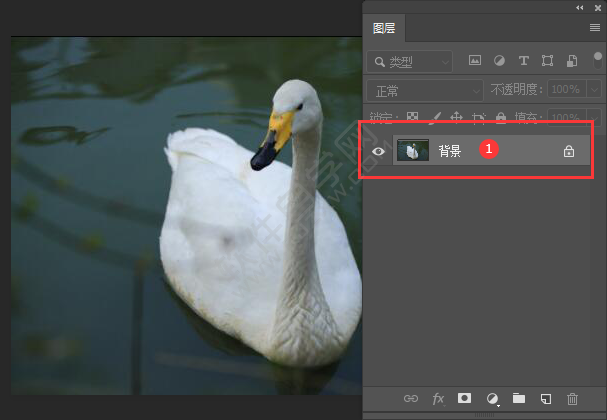Image resolution: width=607 pixels, height=420 pixels.
Task: Create a new layer
Action: point(546,398)
